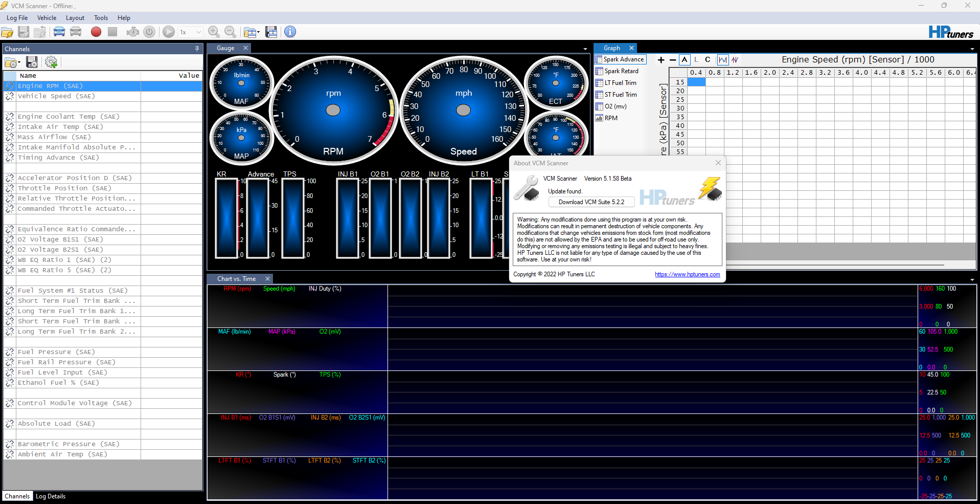Click the round power icon in toolbar
This screenshot has height=504, width=980.
click(149, 32)
